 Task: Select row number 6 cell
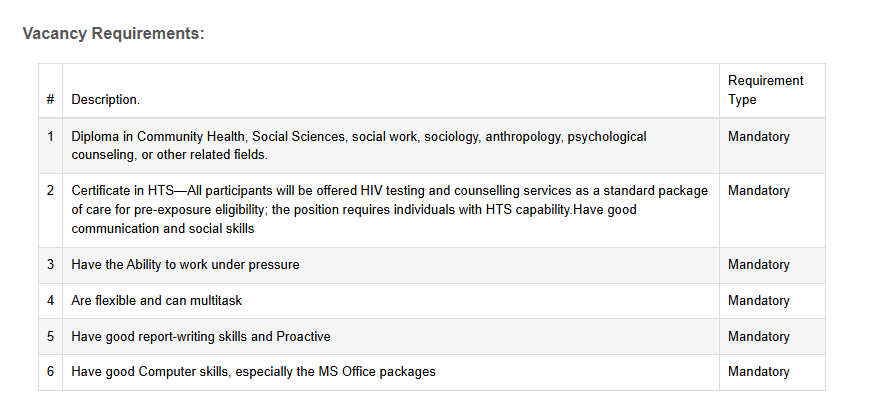pyautogui.click(x=51, y=372)
